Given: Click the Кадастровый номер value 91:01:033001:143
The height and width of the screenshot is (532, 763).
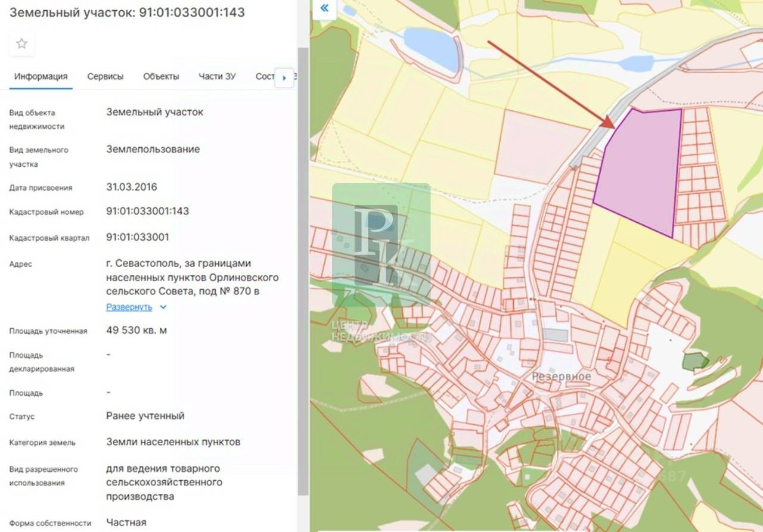Looking at the screenshot, I should pyautogui.click(x=147, y=211).
